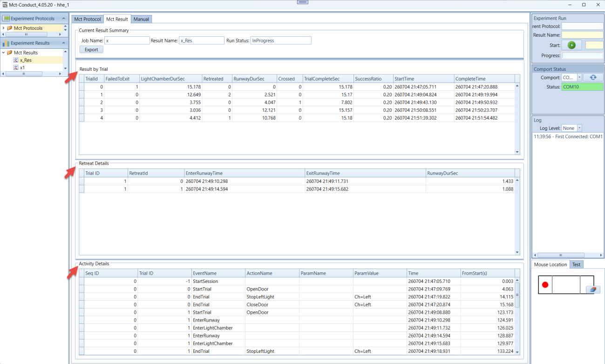Select the row header of trial 2

pos(82,102)
